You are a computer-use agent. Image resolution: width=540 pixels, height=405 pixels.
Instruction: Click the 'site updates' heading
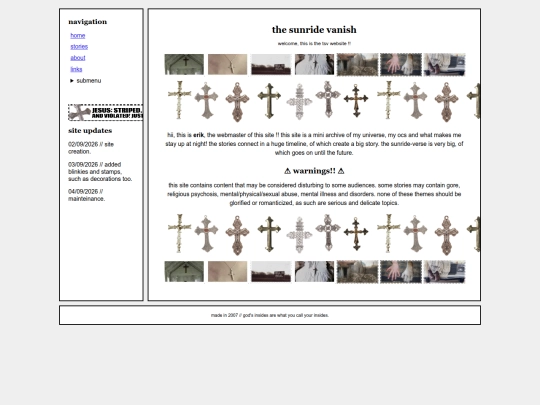(90, 131)
